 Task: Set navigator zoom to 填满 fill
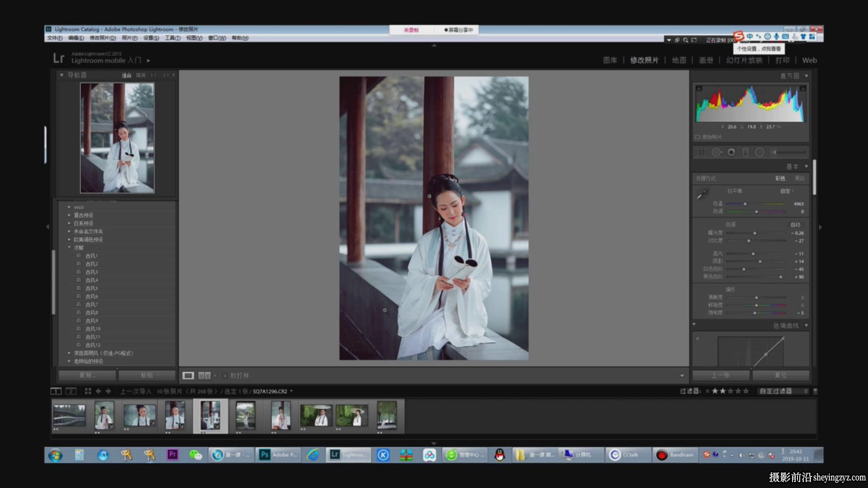141,75
